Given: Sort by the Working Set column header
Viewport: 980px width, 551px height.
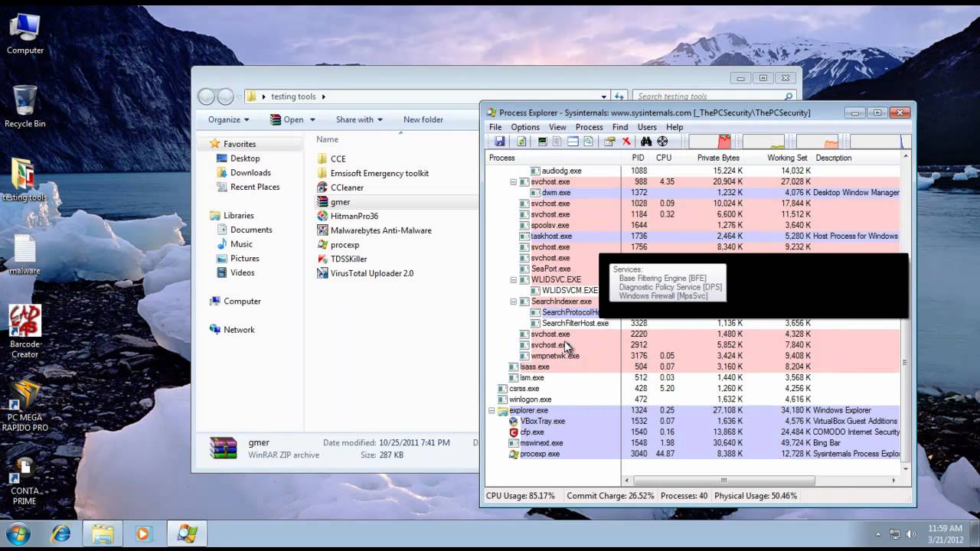Looking at the screenshot, I should [787, 158].
